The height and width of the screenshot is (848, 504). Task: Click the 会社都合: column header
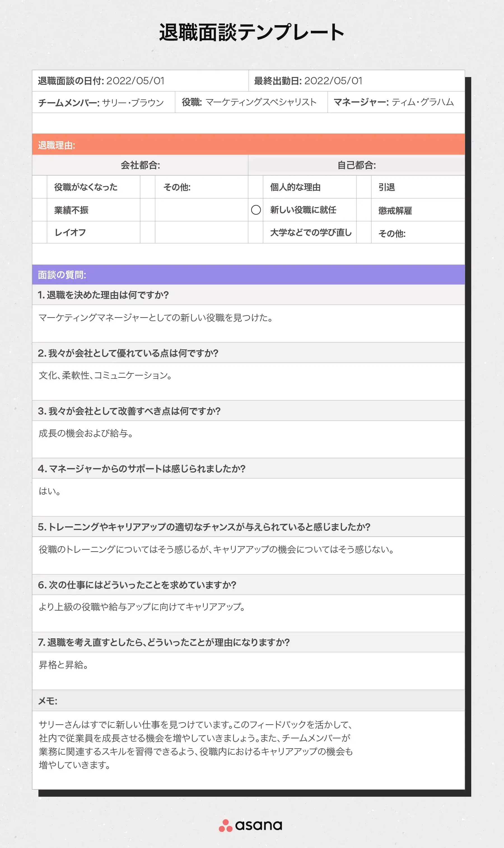[x=140, y=165]
